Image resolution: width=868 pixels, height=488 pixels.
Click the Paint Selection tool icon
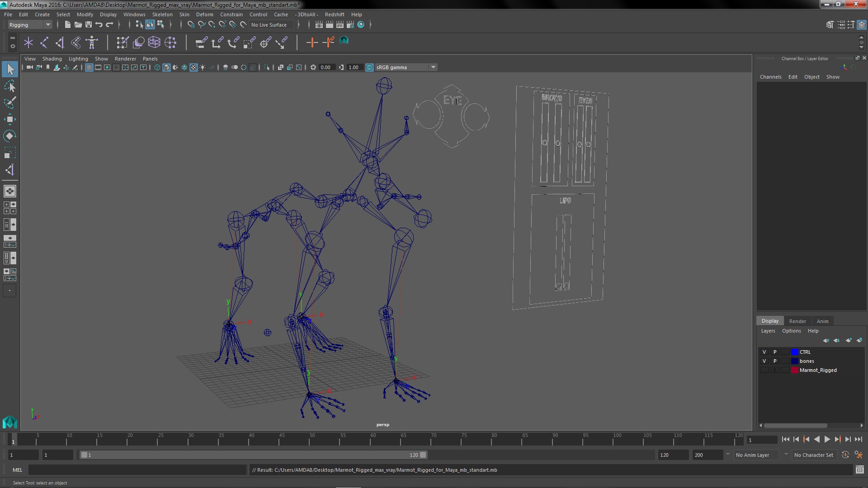[9, 103]
